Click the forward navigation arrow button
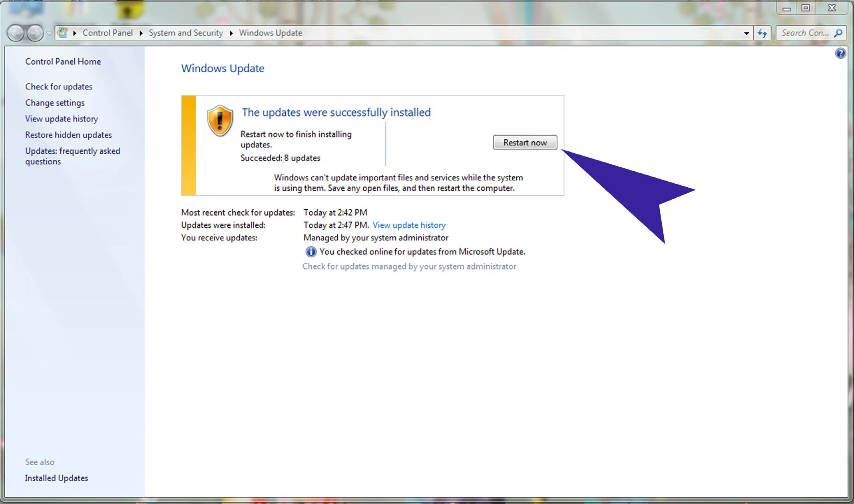 (35, 33)
